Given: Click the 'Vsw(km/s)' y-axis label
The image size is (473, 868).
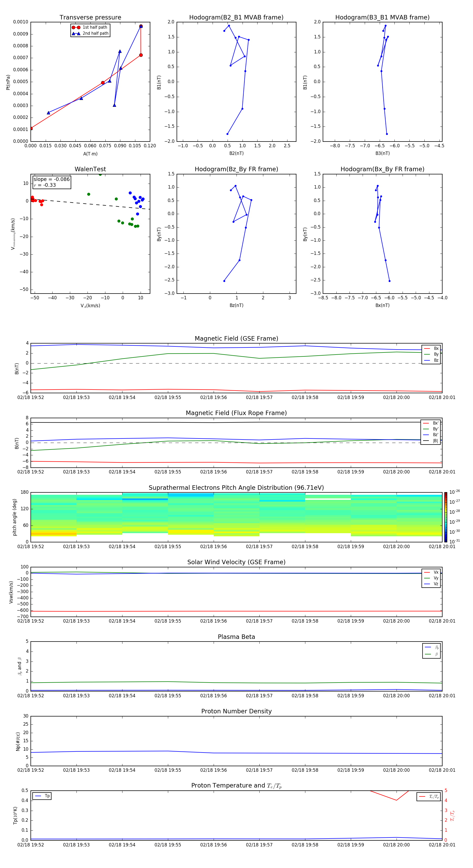Looking at the screenshot, I should 11,592.
